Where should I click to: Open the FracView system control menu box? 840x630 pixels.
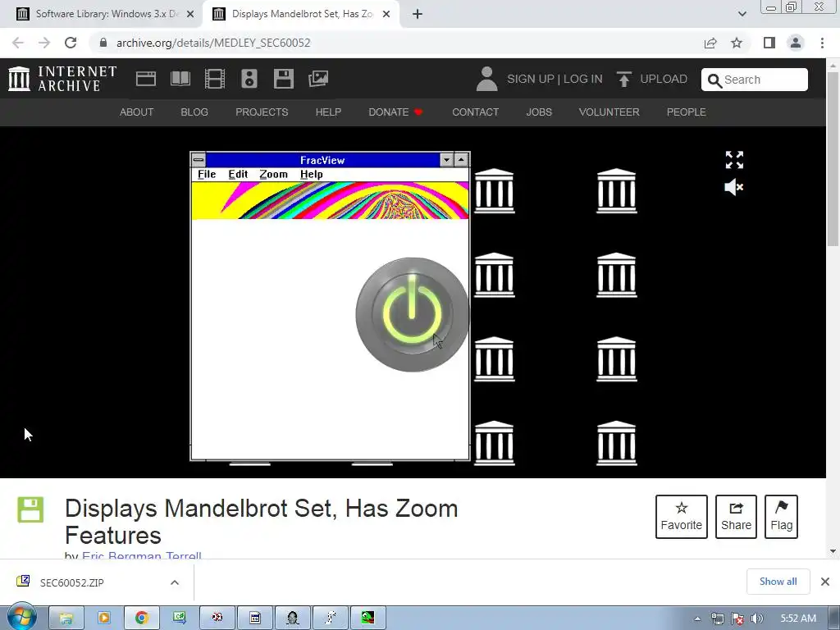(199, 160)
